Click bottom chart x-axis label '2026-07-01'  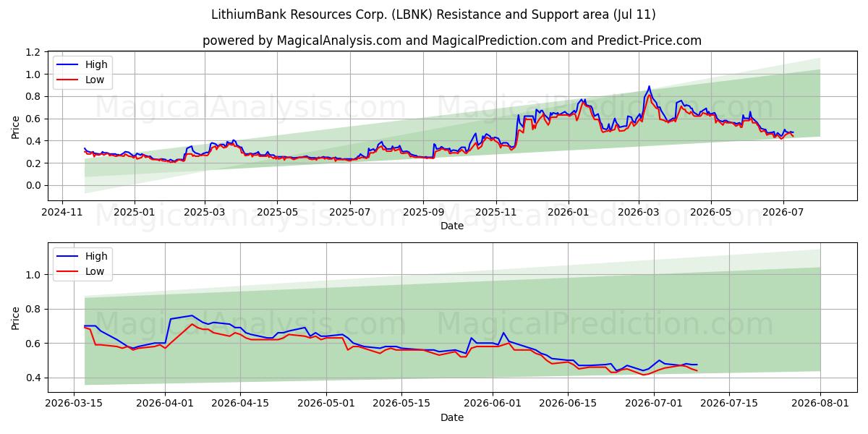click(653, 404)
